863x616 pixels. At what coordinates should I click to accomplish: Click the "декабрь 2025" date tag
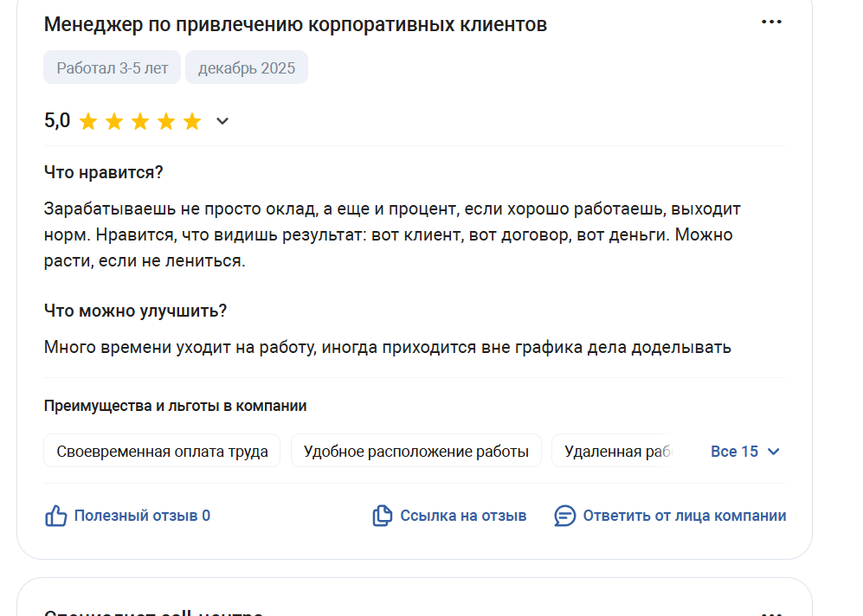click(x=247, y=68)
